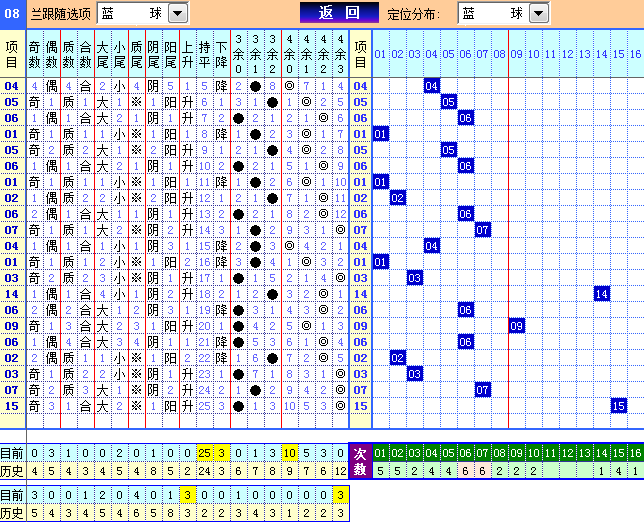644x522 pixels.
Task: Select the 上升 column header
Action: (x=188, y=54)
